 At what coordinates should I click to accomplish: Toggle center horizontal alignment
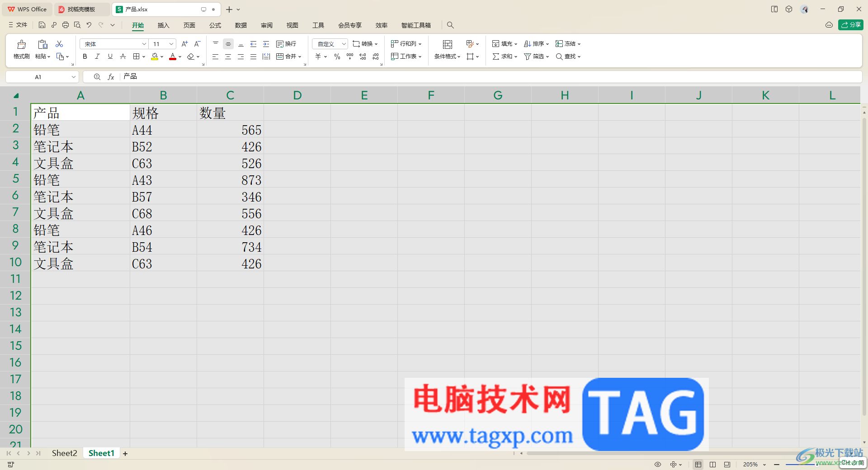[x=228, y=56]
